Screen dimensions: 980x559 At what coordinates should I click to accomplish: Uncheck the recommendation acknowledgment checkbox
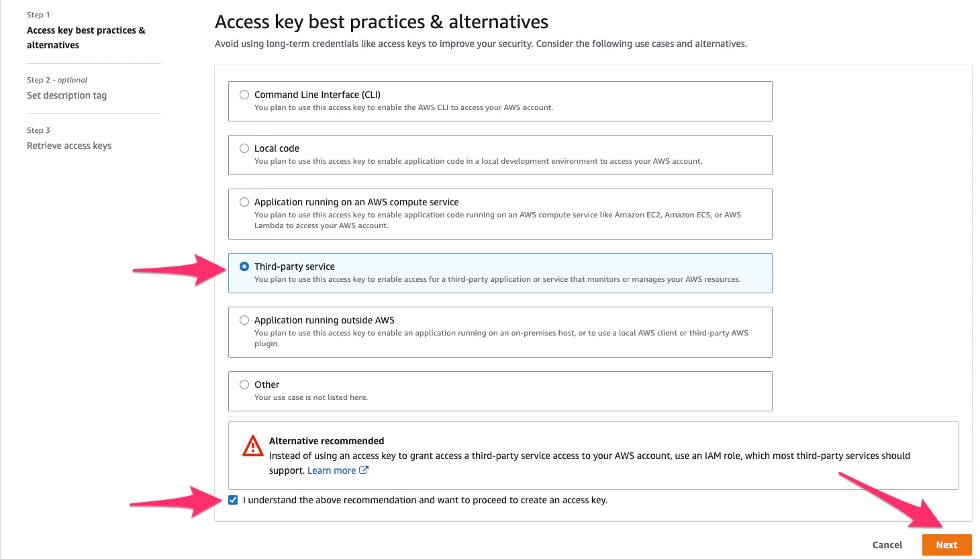(x=232, y=499)
